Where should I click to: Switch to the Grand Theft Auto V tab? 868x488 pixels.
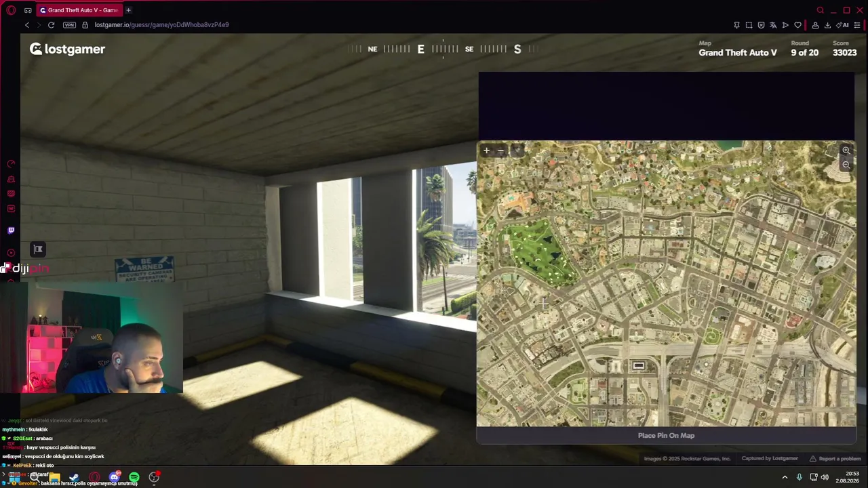tap(79, 10)
